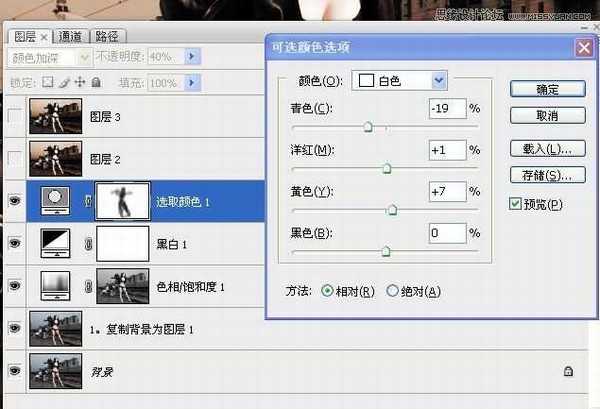Show 图层 3 via its visibility box
This screenshot has height=409, width=600.
14,116
